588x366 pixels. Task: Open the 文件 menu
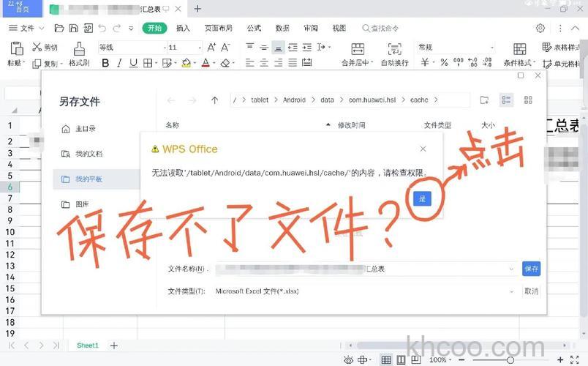coord(26,28)
